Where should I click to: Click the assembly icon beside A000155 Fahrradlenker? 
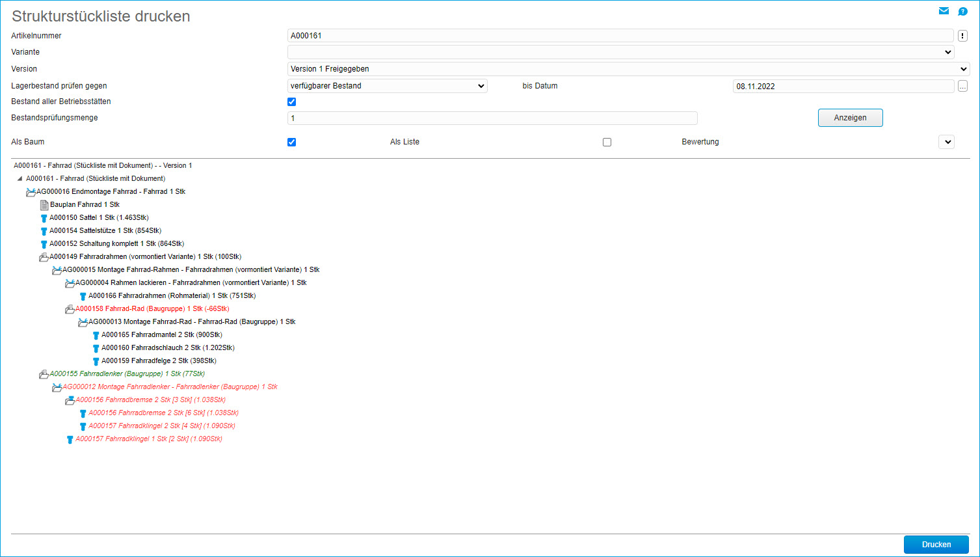click(x=44, y=374)
